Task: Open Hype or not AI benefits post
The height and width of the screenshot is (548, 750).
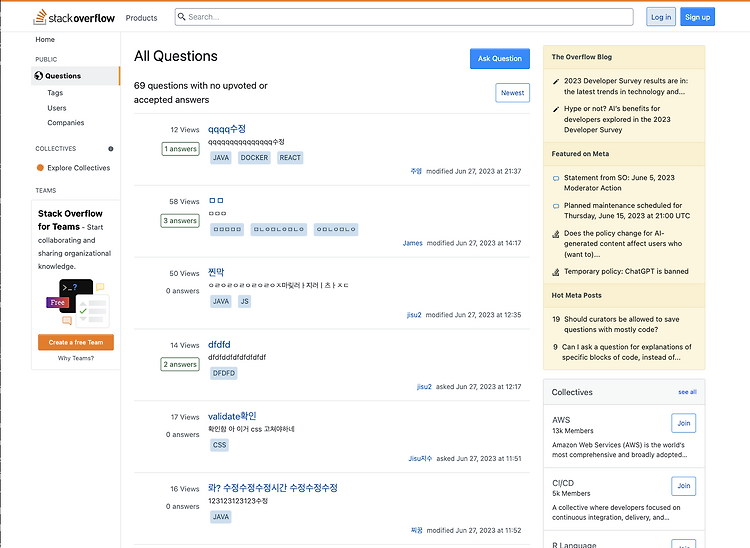Action: point(617,120)
